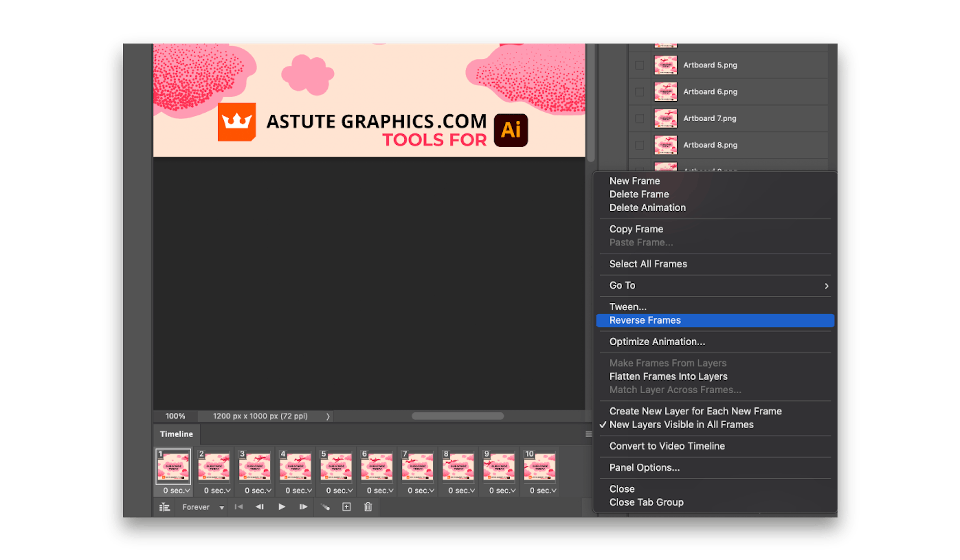Select frame 5 thumbnail in timeline
Viewport: 960px width, 560px height.
tap(336, 467)
